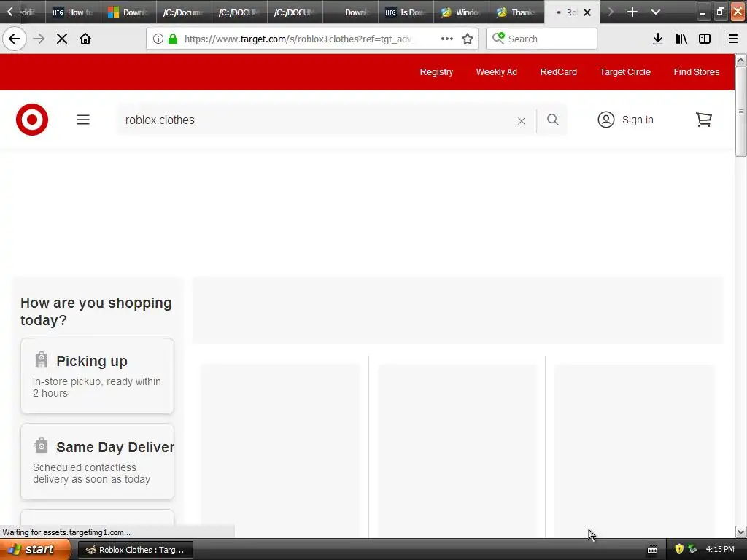
Task: Open a new tab with the plus button
Action: (x=632, y=12)
